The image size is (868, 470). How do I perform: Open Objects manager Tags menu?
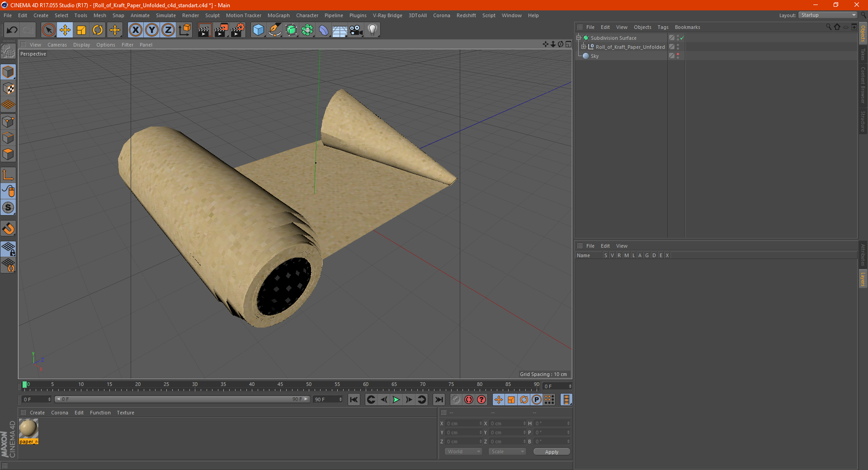coord(663,27)
